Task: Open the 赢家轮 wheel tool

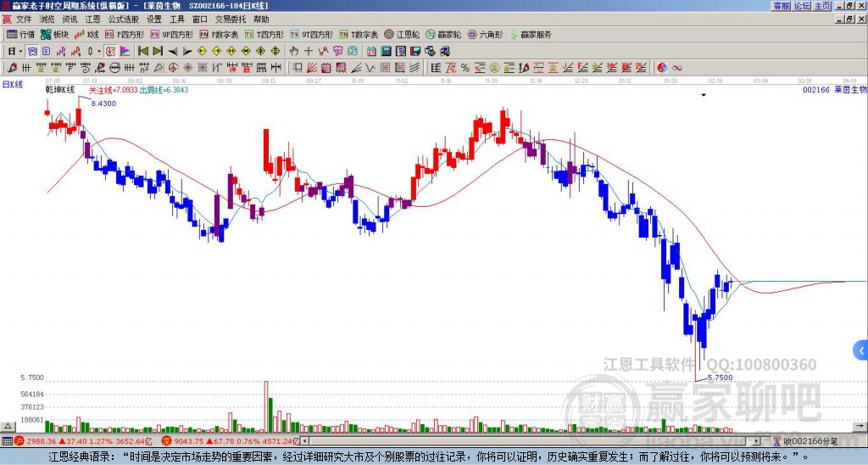Action: 443,34
